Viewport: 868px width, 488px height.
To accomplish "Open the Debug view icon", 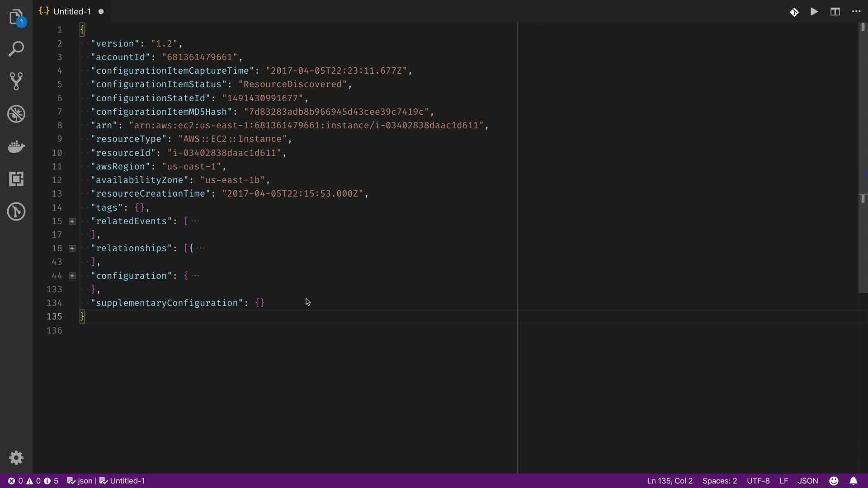I will click(16, 114).
